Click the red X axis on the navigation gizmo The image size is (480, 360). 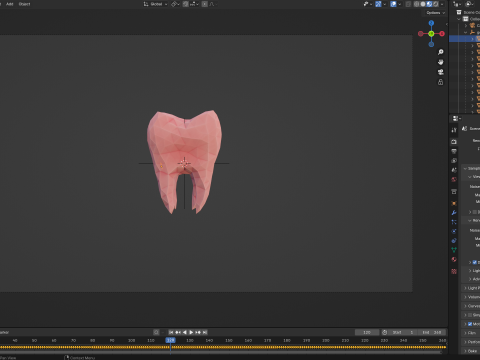click(x=442, y=34)
